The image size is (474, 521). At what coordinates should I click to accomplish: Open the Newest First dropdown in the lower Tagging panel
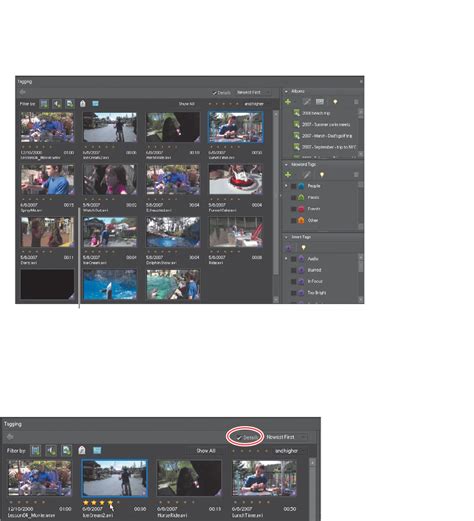pos(286,437)
